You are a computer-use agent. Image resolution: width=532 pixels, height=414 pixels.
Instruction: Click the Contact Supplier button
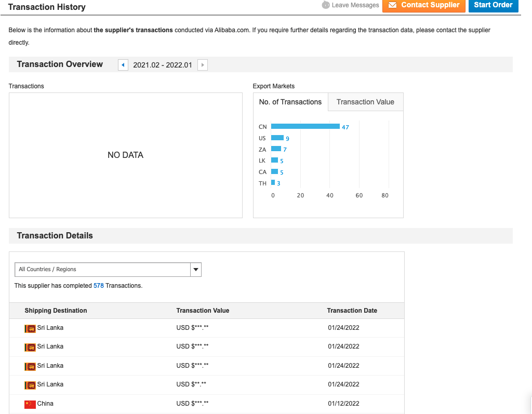(x=424, y=5)
